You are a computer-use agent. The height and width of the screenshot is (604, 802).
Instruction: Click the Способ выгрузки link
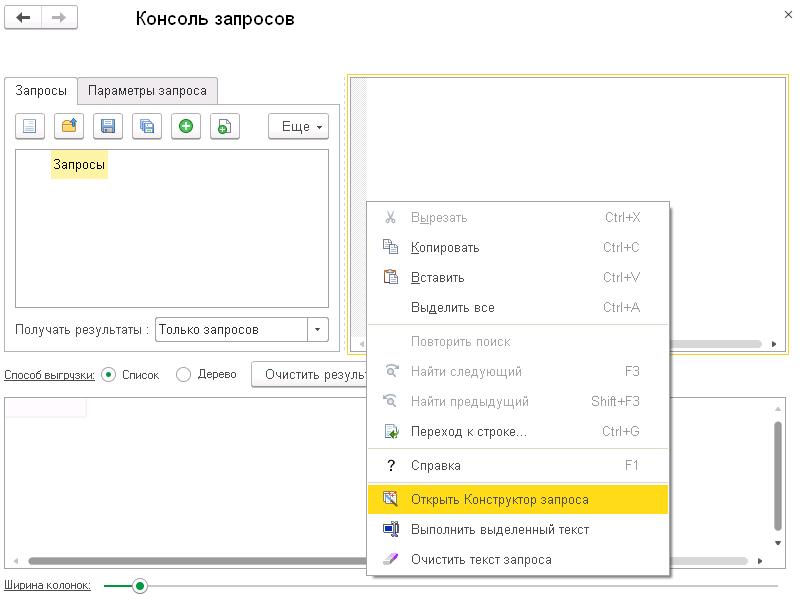coord(49,376)
